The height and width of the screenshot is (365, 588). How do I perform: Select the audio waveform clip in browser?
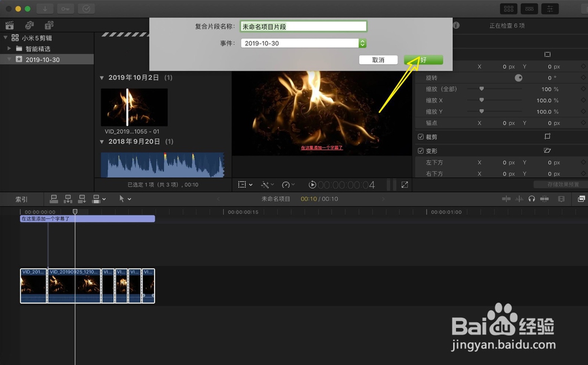click(x=162, y=165)
